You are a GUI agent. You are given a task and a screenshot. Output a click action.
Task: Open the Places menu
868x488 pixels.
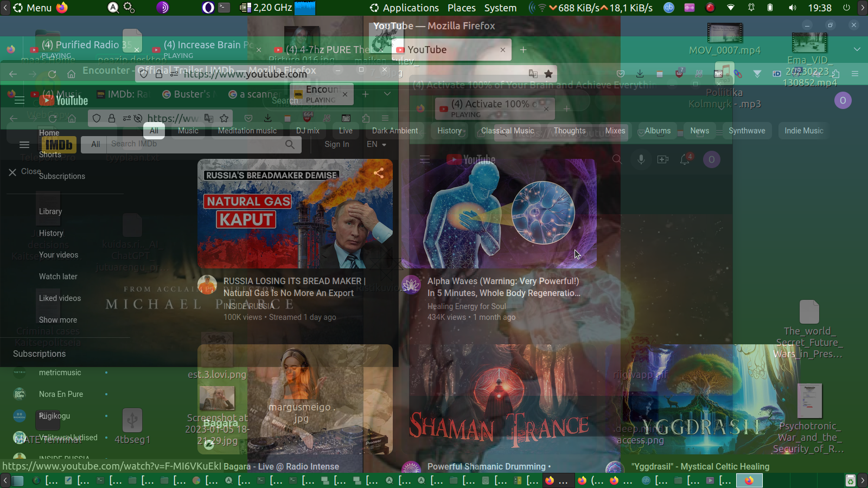coord(462,8)
